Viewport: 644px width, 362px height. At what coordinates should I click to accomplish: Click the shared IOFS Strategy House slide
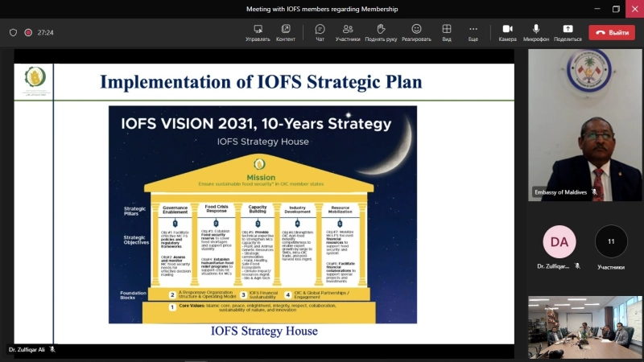point(263,213)
